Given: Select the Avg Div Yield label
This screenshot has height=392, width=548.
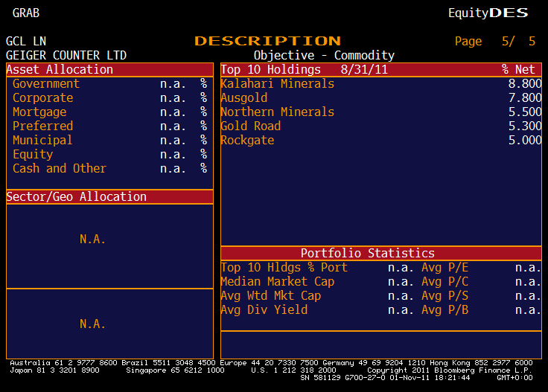Looking at the screenshot, I should (x=264, y=309).
